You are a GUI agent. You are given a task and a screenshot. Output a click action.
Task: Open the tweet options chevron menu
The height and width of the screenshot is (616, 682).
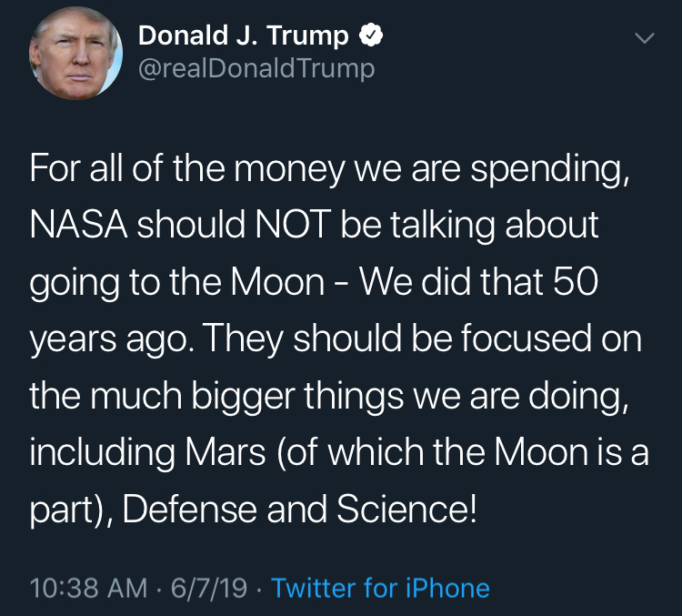pyautogui.click(x=644, y=39)
